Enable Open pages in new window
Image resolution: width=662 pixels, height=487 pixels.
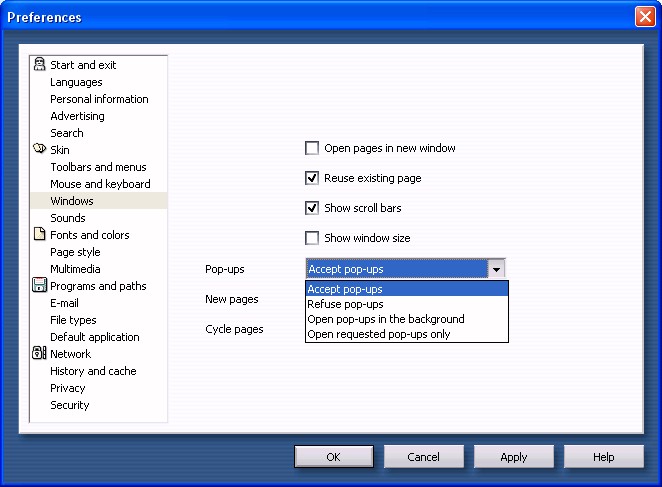(x=312, y=148)
